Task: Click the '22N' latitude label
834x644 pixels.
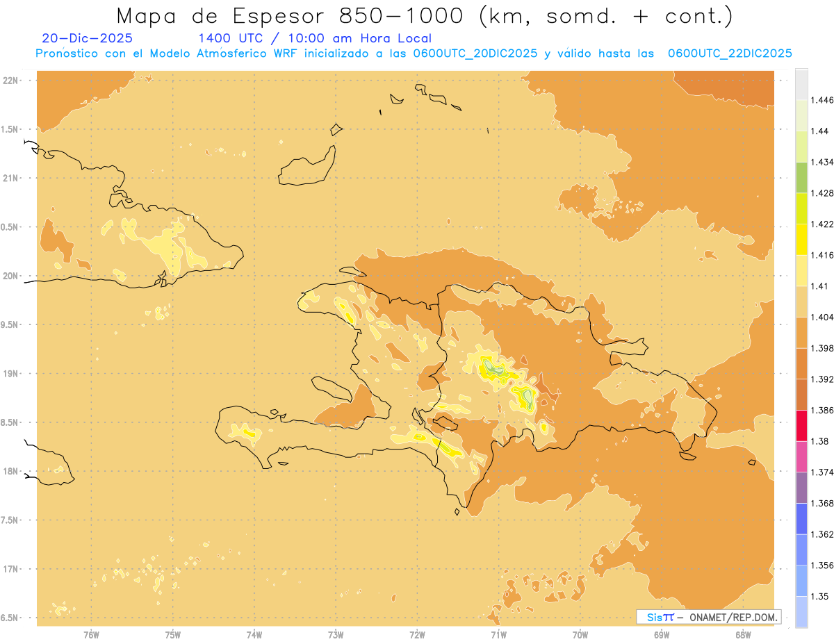Action: tap(10, 81)
